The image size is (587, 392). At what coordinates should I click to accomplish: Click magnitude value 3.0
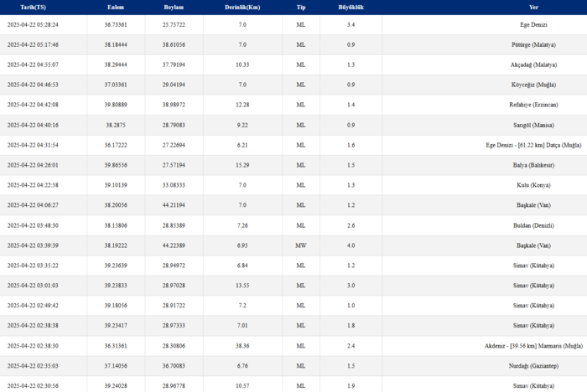point(351,286)
